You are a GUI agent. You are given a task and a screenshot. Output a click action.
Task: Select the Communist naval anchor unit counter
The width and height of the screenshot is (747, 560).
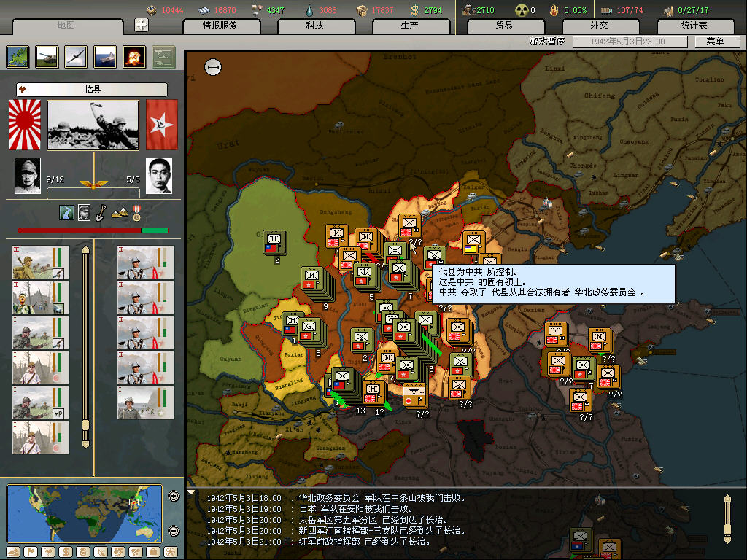point(366,276)
